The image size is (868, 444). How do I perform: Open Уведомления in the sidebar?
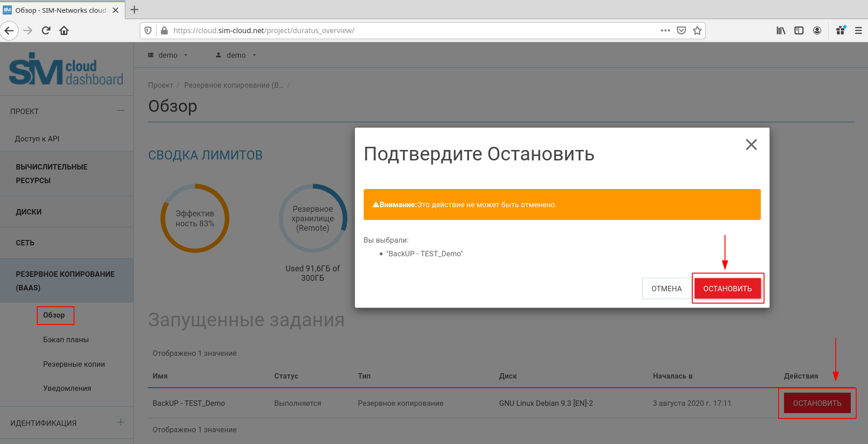pyautogui.click(x=67, y=388)
